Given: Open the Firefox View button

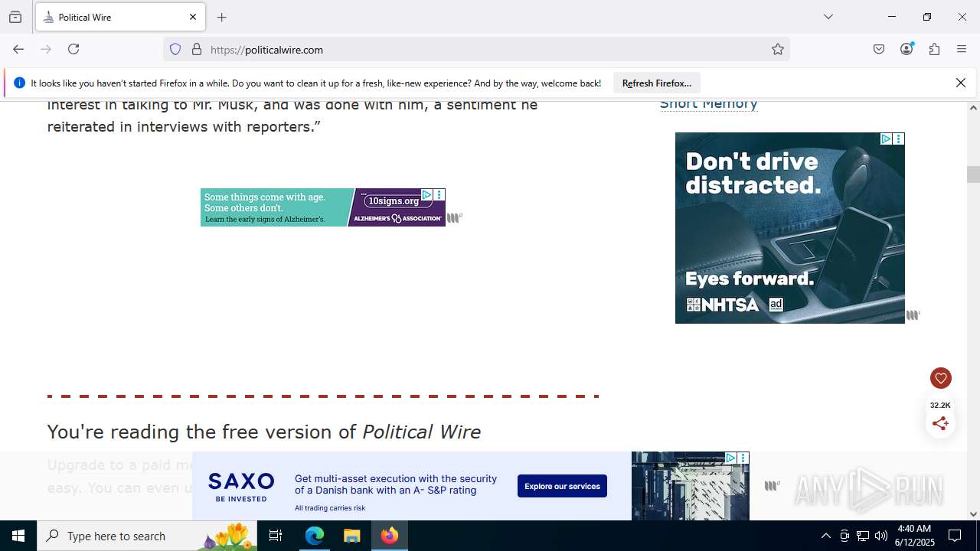Looking at the screenshot, I should [x=15, y=17].
